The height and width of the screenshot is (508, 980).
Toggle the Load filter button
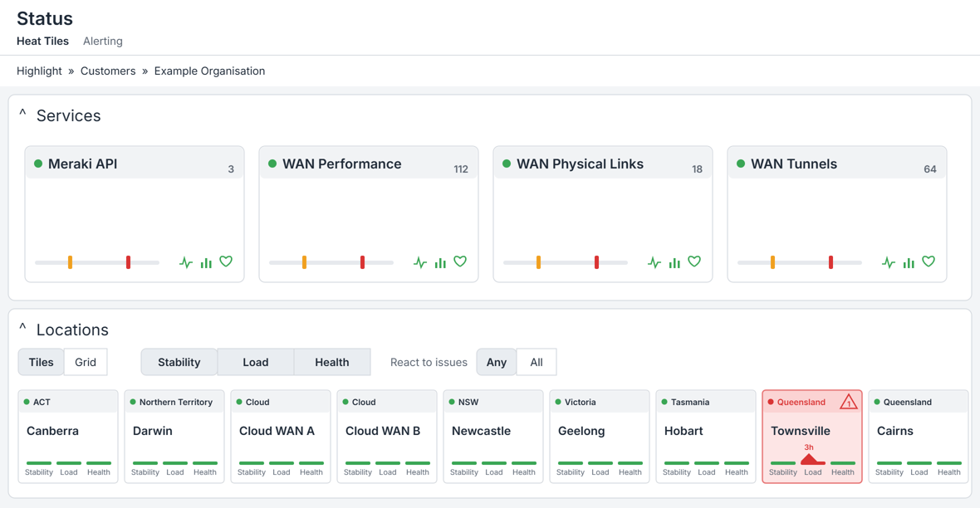tap(256, 362)
